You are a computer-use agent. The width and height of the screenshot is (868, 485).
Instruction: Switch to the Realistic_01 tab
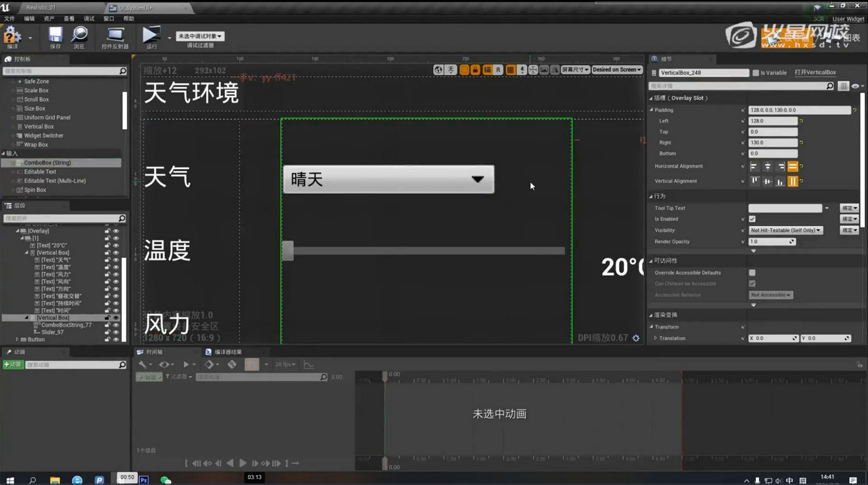[40, 8]
